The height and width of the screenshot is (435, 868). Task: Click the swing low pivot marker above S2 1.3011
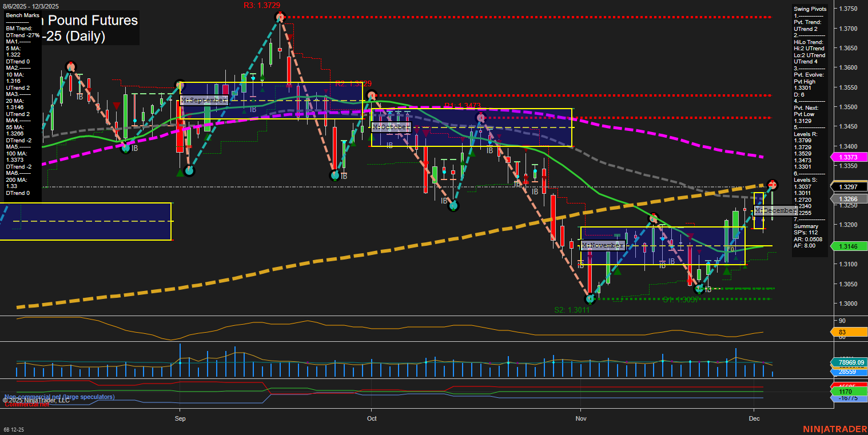tap(590, 299)
